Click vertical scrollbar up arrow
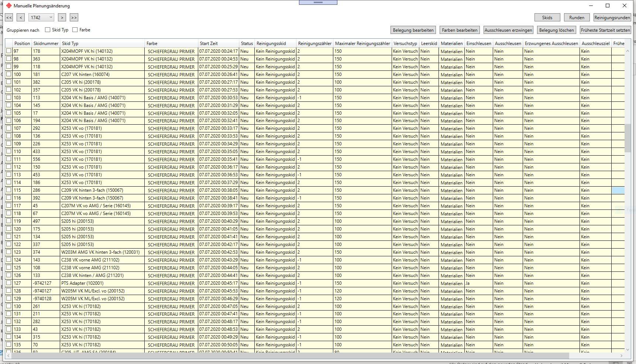This screenshot has height=364, width=636. click(x=628, y=51)
